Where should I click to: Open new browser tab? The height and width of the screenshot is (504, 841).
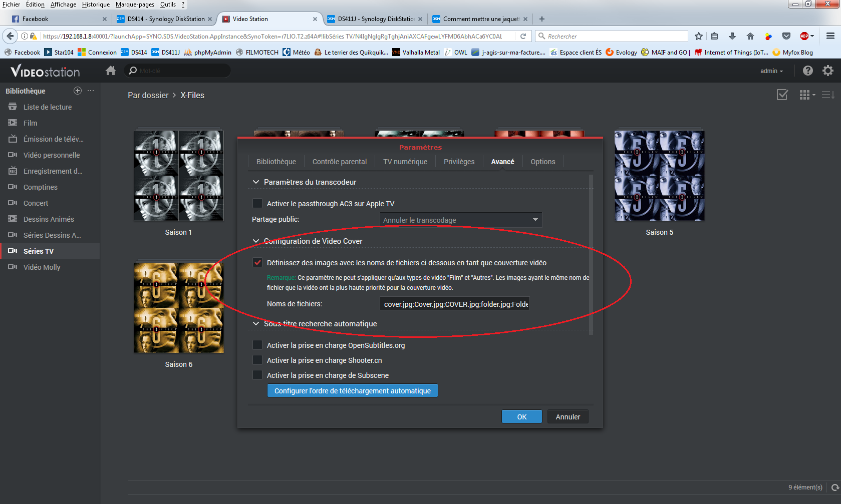(542, 19)
